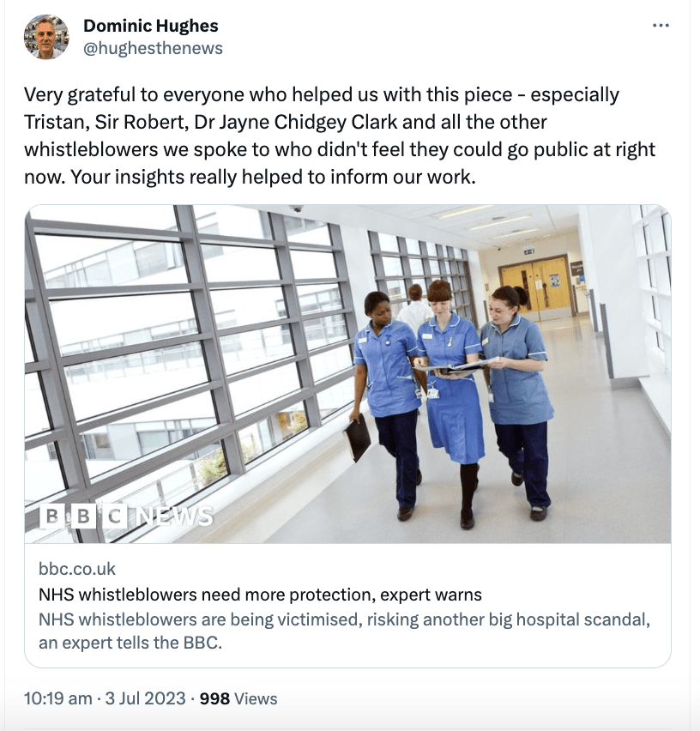This screenshot has height=731, width=700.
Task: Click the article description about victimised whistleblowers
Action: point(344,631)
